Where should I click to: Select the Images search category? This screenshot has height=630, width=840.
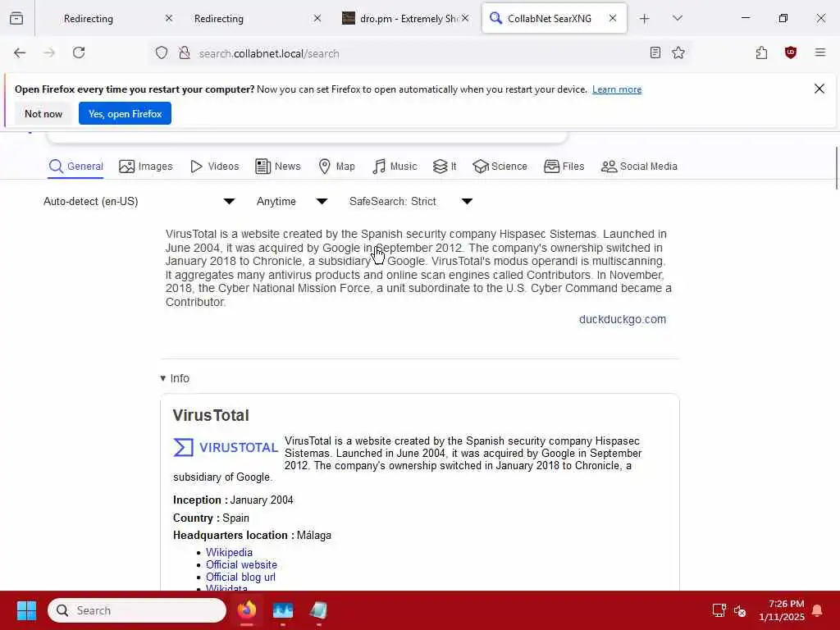[146, 167]
